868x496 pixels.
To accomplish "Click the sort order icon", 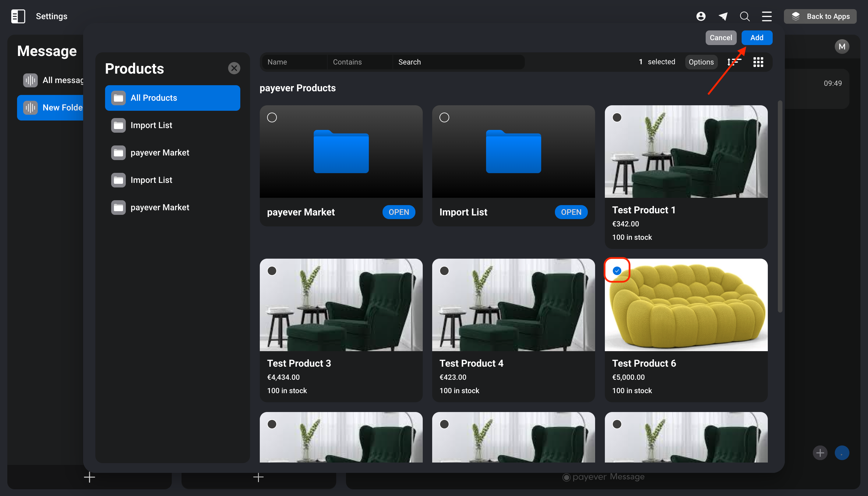I will click(734, 62).
